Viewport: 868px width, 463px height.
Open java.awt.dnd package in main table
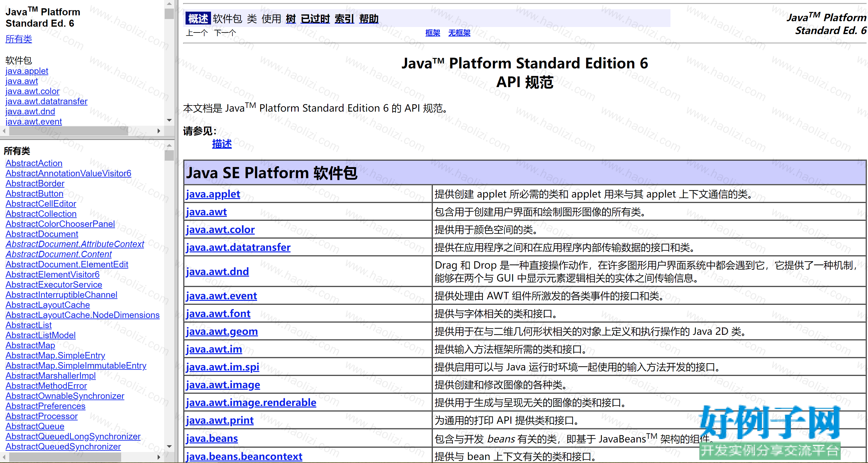(217, 271)
